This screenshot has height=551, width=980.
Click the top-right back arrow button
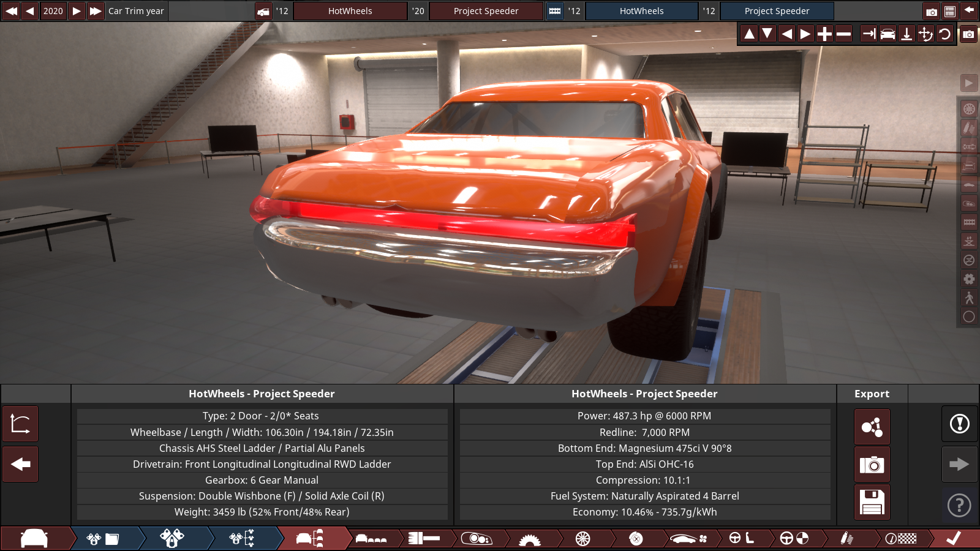pos(969,11)
